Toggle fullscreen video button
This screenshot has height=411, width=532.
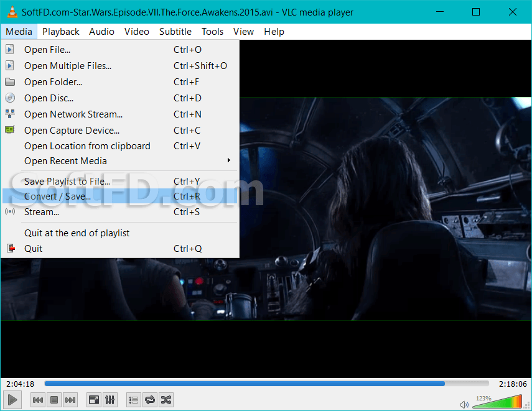(94, 400)
